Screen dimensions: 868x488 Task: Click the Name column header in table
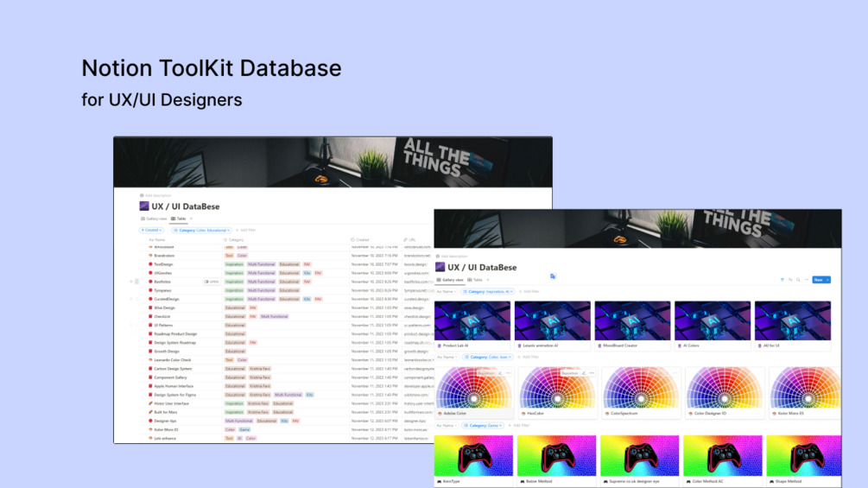(x=157, y=240)
